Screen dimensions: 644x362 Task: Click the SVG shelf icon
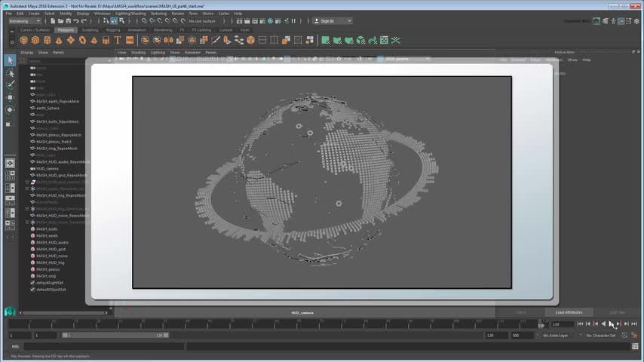pyautogui.click(x=130, y=40)
